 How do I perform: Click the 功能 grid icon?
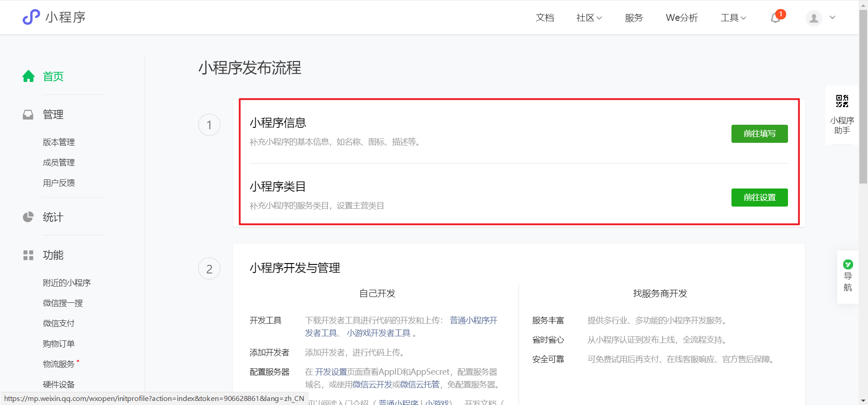click(x=28, y=255)
